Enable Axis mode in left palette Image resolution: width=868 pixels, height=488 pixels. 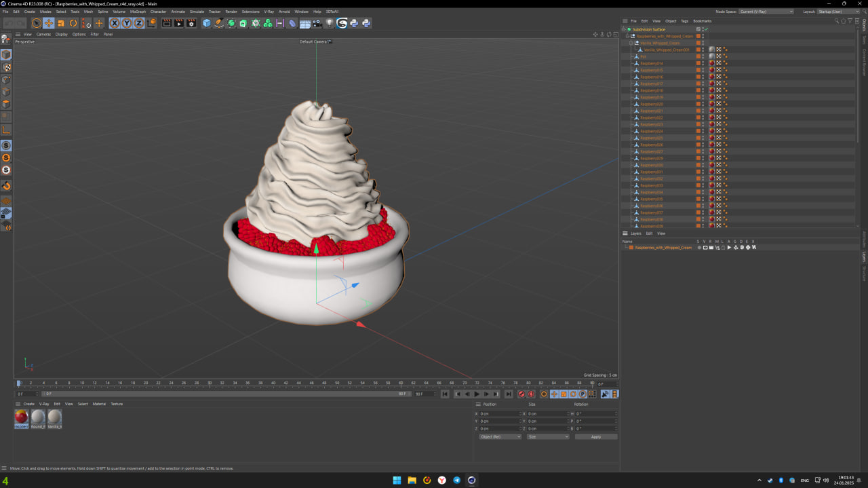6,130
